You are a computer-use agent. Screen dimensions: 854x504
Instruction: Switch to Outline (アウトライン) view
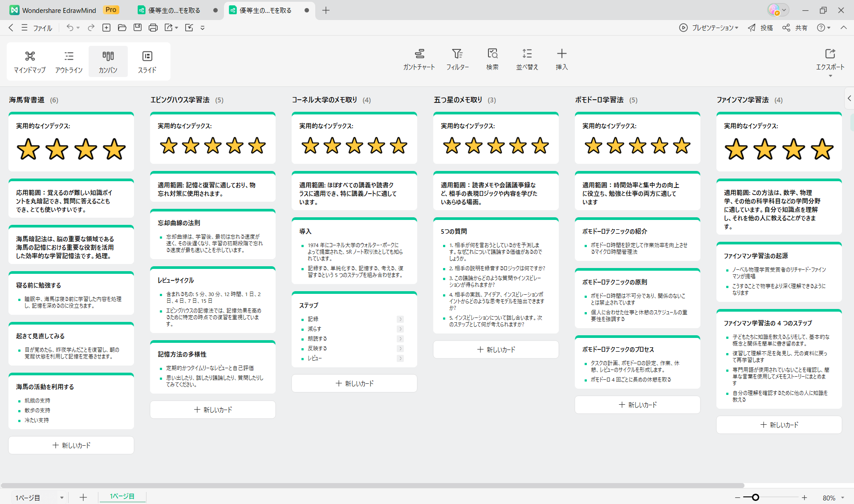click(x=69, y=61)
